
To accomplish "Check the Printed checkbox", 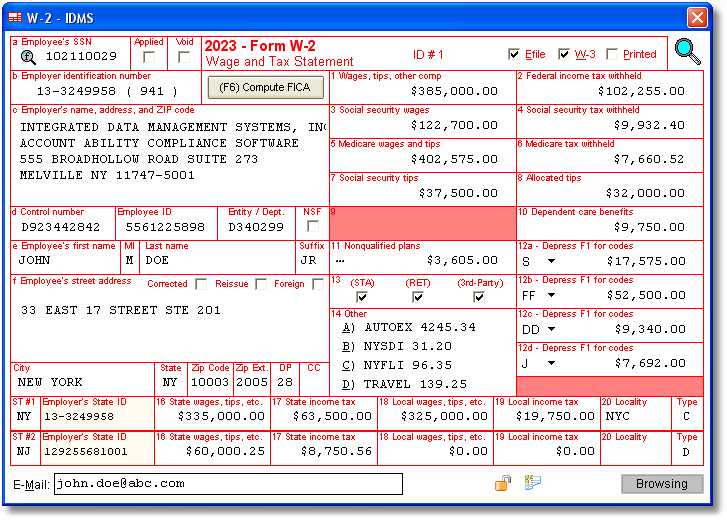I will (x=612, y=54).
